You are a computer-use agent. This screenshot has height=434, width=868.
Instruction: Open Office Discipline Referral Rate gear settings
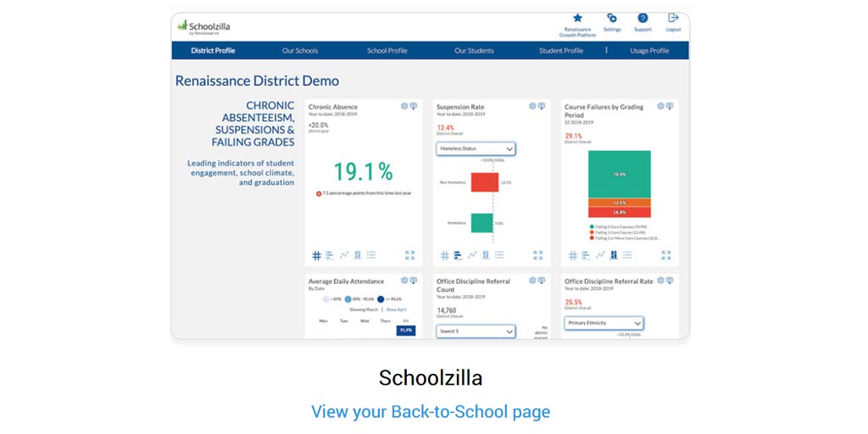(x=660, y=280)
